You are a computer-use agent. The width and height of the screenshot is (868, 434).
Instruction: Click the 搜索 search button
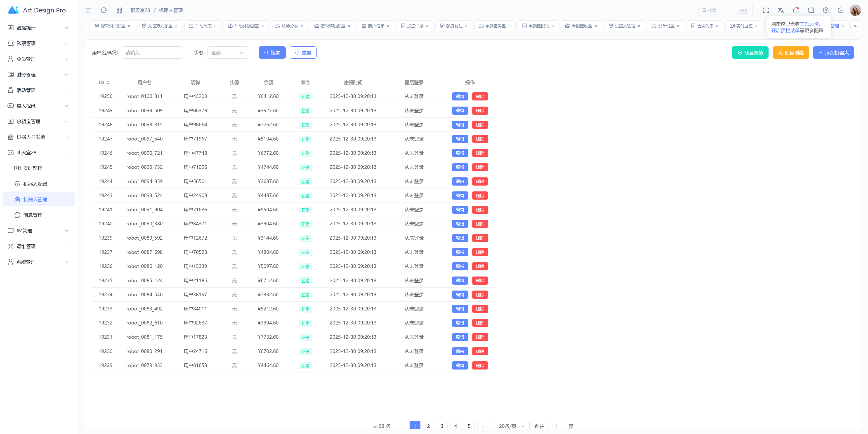click(272, 52)
